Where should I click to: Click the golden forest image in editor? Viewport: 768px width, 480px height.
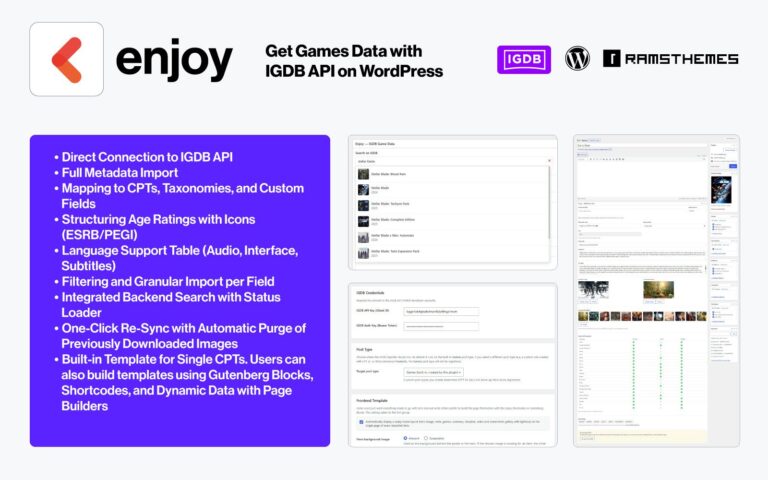658,289
